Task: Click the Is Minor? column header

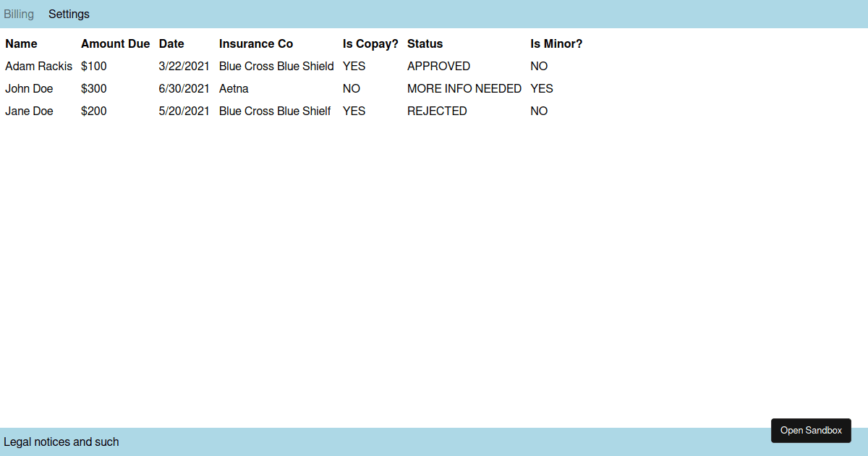Action: [556, 44]
